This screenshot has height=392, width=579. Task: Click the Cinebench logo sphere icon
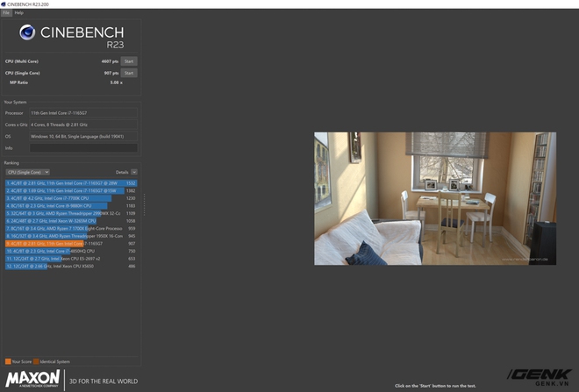pos(27,32)
